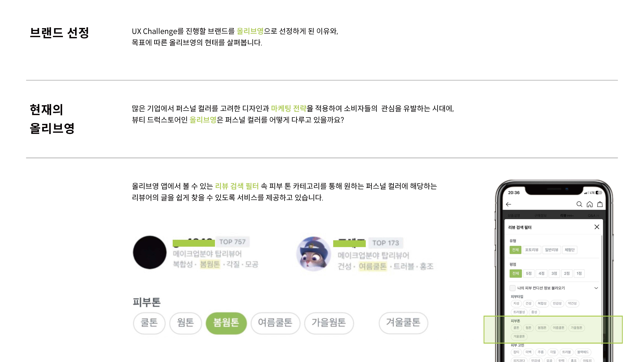
Task: Select large 쿨톤 chip under 피부톤
Action: [149, 323]
